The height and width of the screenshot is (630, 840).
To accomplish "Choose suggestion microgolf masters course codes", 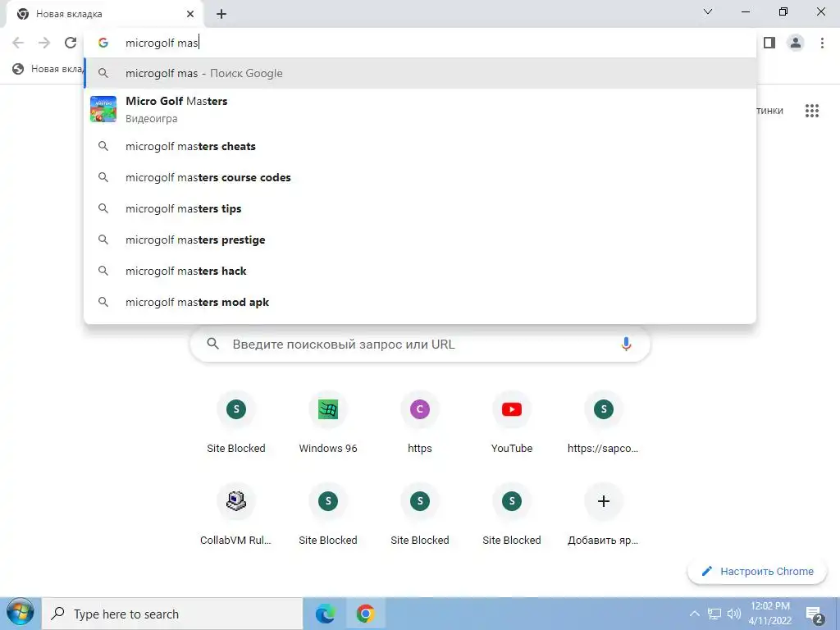I will click(x=420, y=177).
